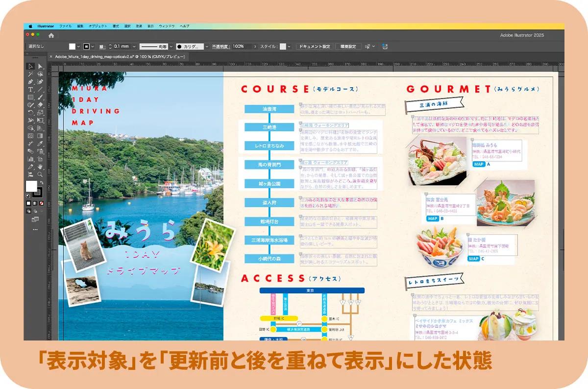Select the Column Graph tool
Screen dimensions: 588x389
30,159
